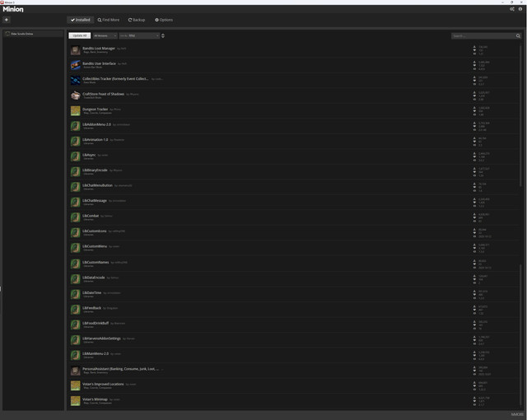Screen dimensions: 527x420
Task: Click the CraftStore Feast of Shadows icon
Action: pos(75,96)
